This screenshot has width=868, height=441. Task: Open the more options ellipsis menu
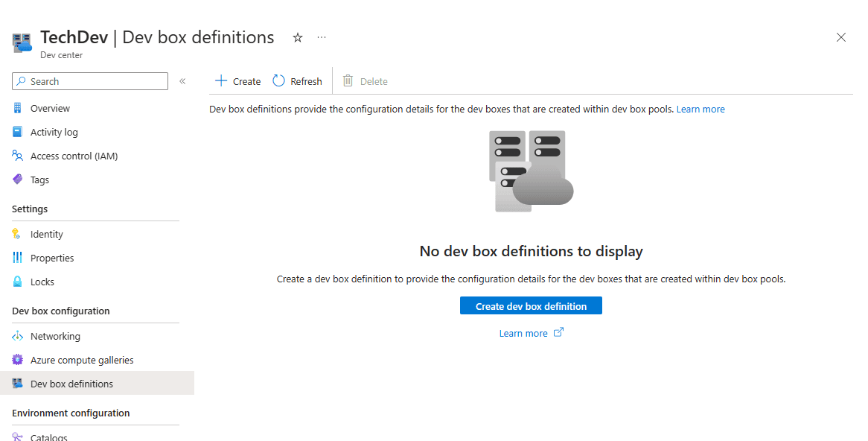[322, 37]
